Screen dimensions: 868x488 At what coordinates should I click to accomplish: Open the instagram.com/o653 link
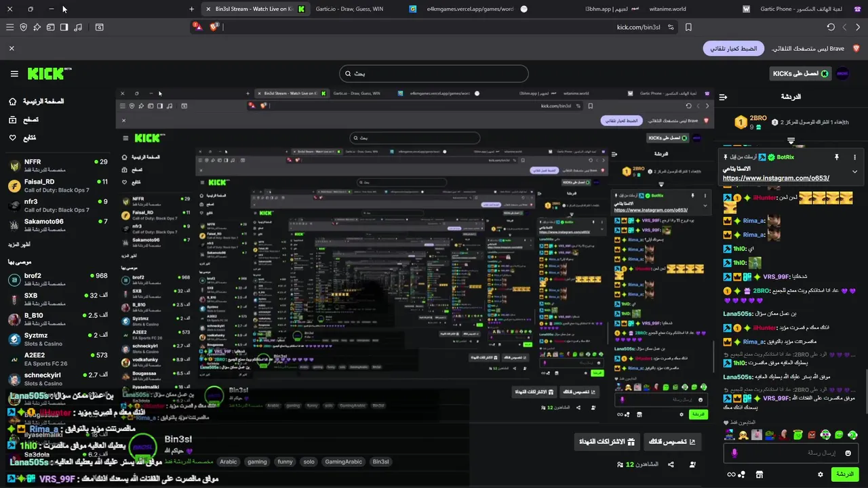point(776,178)
